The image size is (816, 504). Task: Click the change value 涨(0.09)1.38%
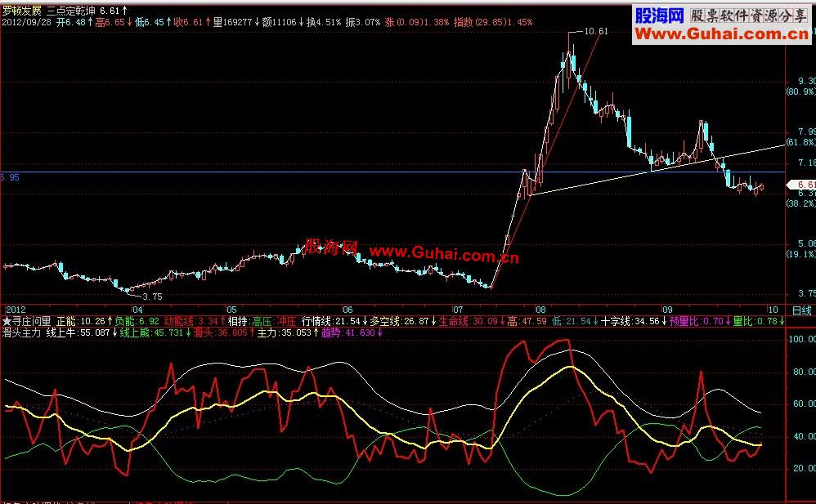(x=417, y=22)
